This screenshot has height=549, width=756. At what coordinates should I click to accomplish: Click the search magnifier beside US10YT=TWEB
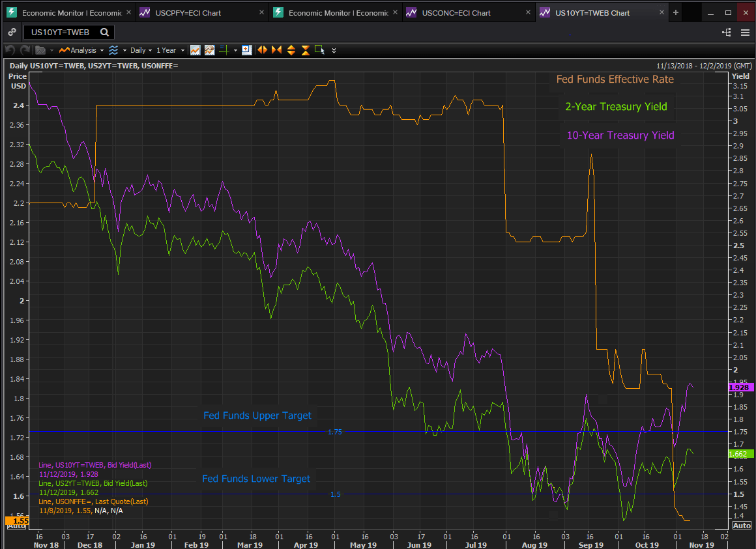click(104, 32)
